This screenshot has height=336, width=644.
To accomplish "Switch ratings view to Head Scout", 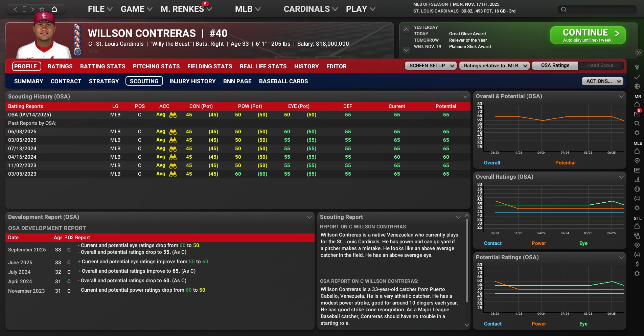I will pos(600,66).
